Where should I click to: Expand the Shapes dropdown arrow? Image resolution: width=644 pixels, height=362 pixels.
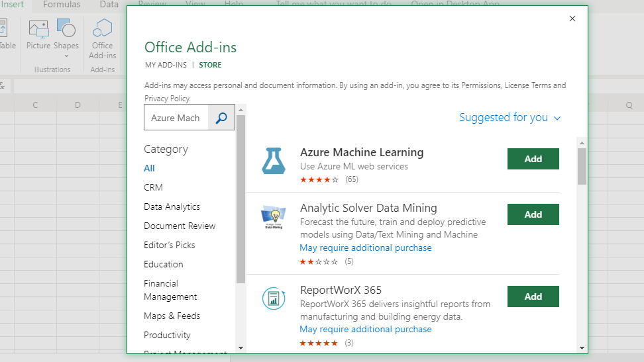pyautogui.click(x=66, y=56)
